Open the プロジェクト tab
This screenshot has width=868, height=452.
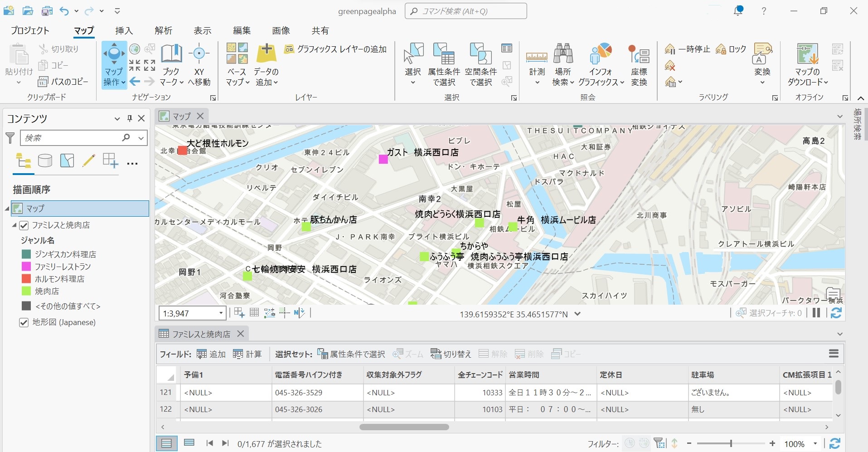pos(30,30)
